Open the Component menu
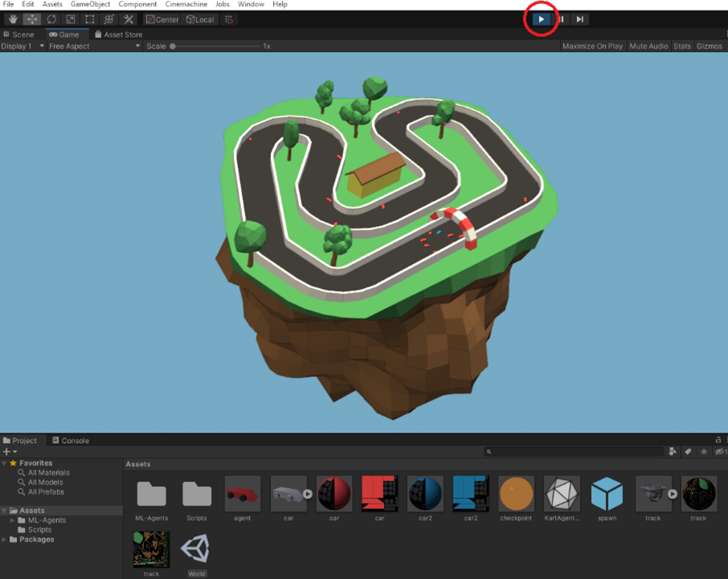Viewport: 728px width, 579px height. tap(137, 4)
